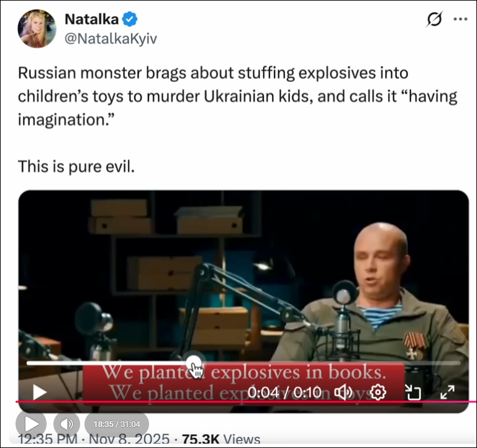Screen dimensions: 477x448
Task: Open the @NatalkaKyiv handle link
Action: 111,39
